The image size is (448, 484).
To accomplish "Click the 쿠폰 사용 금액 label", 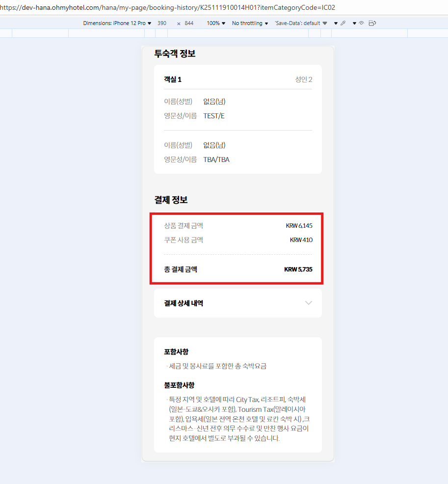I will [x=184, y=240].
